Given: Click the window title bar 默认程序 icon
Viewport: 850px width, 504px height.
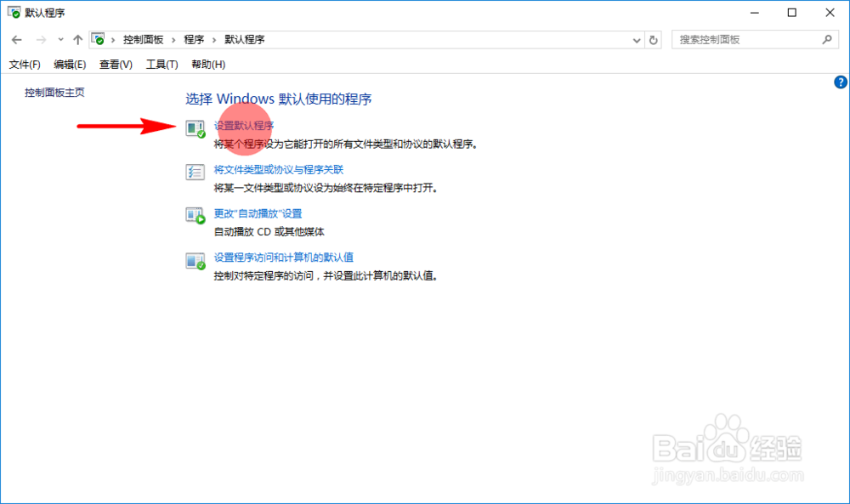Looking at the screenshot, I should click(x=14, y=12).
